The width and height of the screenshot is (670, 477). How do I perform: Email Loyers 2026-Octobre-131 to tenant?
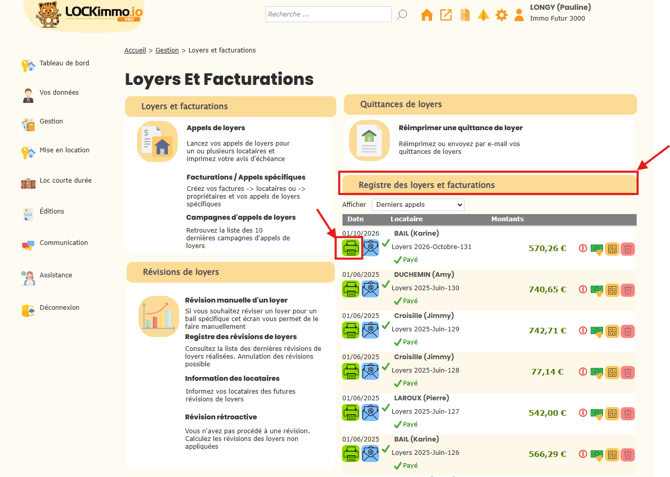370,247
